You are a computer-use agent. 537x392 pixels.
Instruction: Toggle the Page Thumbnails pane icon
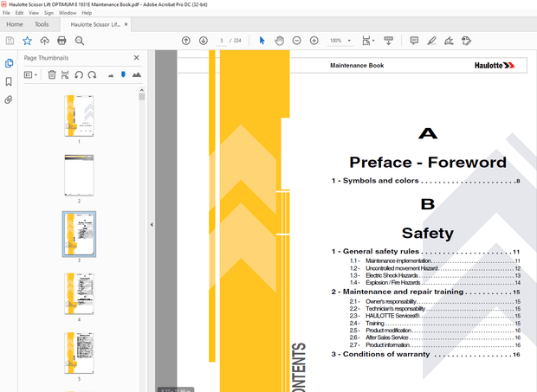[x=10, y=63]
